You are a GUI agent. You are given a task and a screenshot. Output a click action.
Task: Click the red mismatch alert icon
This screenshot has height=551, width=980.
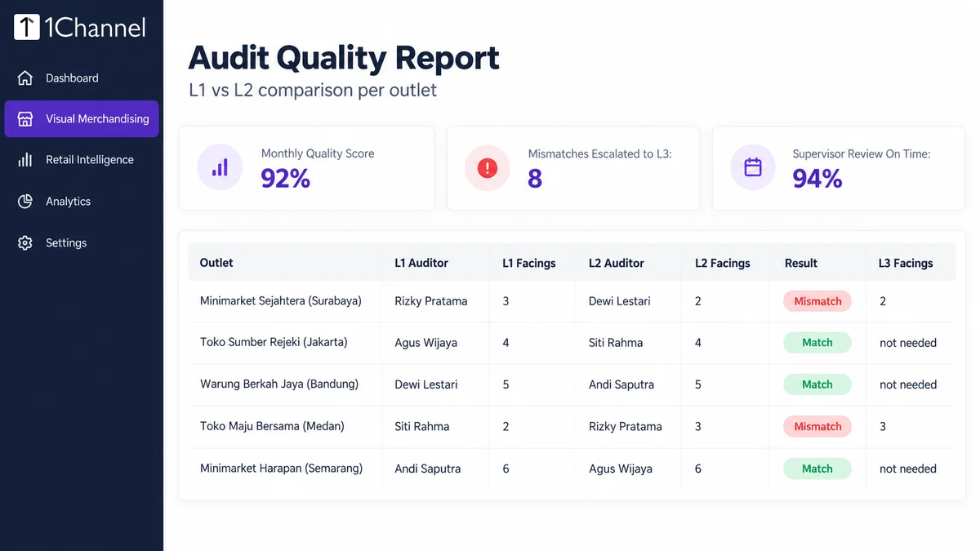(x=488, y=168)
